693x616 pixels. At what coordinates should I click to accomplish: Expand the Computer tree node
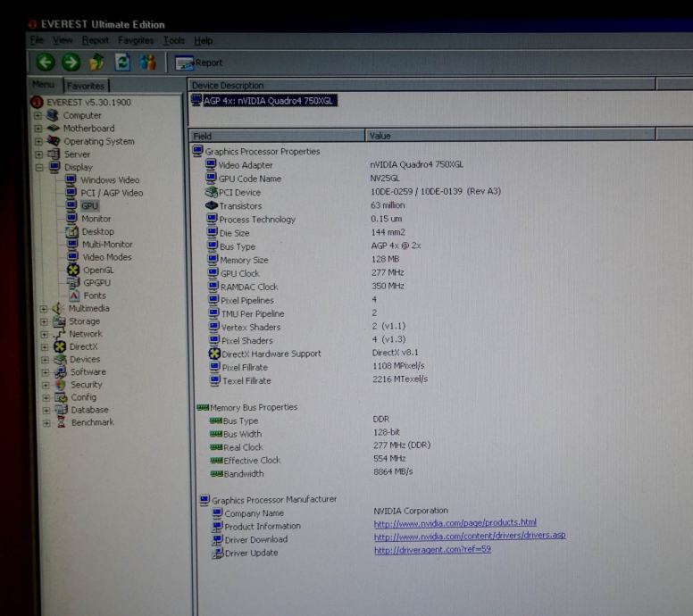click(38, 115)
